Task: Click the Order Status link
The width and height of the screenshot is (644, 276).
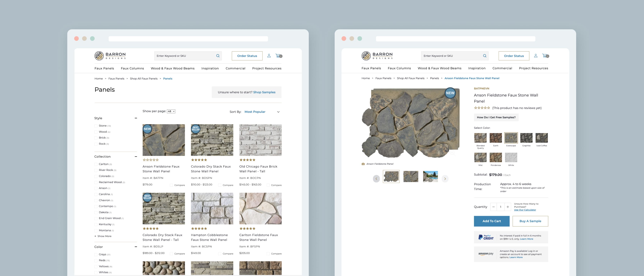Action: [x=247, y=55]
